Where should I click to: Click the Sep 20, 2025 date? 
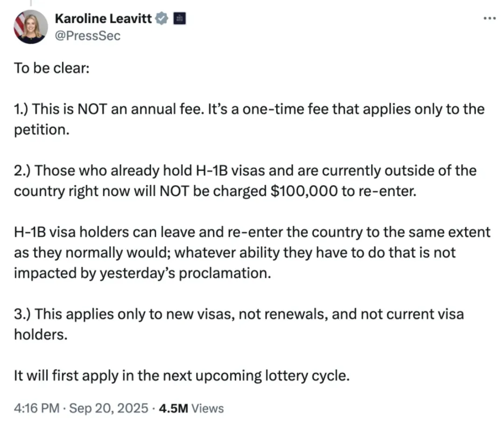point(109,408)
